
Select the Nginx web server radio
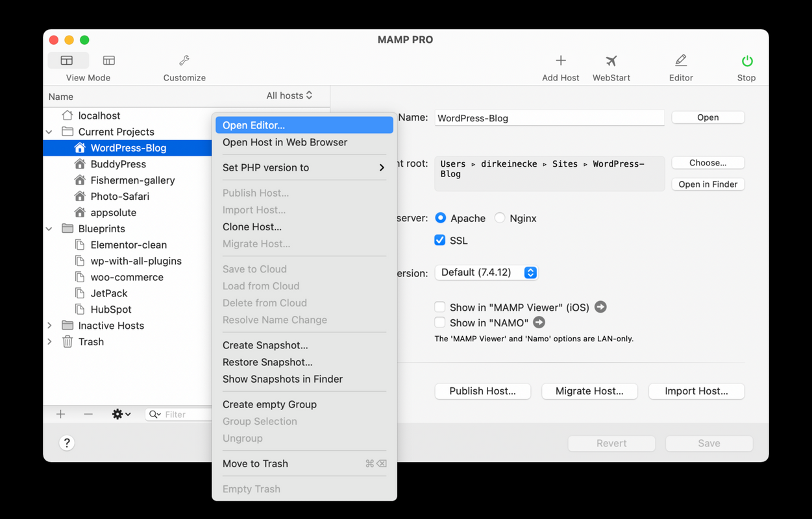[x=500, y=218]
